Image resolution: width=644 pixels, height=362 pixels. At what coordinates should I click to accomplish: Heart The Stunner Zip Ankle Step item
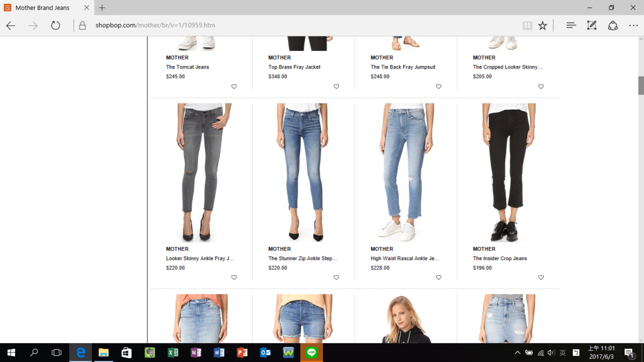[x=336, y=277]
